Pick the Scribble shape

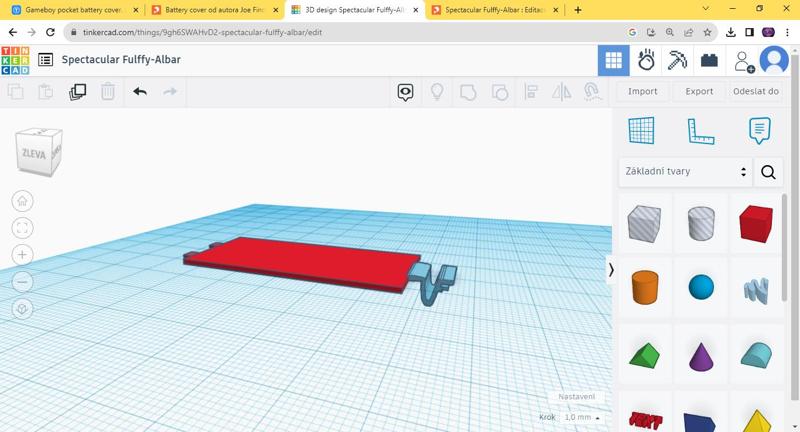[756, 290]
